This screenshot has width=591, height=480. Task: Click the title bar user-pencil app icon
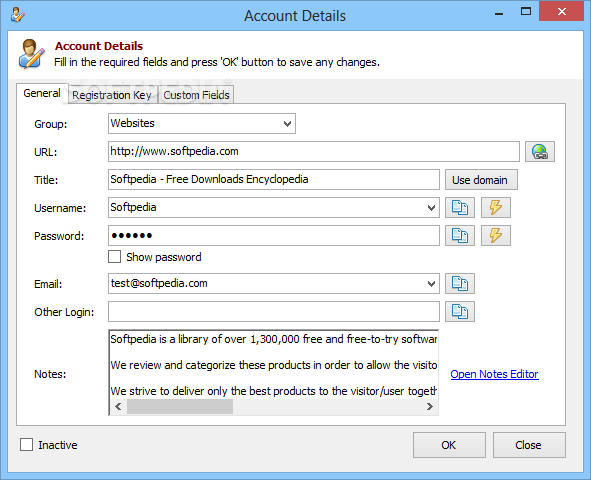pyautogui.click(x=17, y=15)
